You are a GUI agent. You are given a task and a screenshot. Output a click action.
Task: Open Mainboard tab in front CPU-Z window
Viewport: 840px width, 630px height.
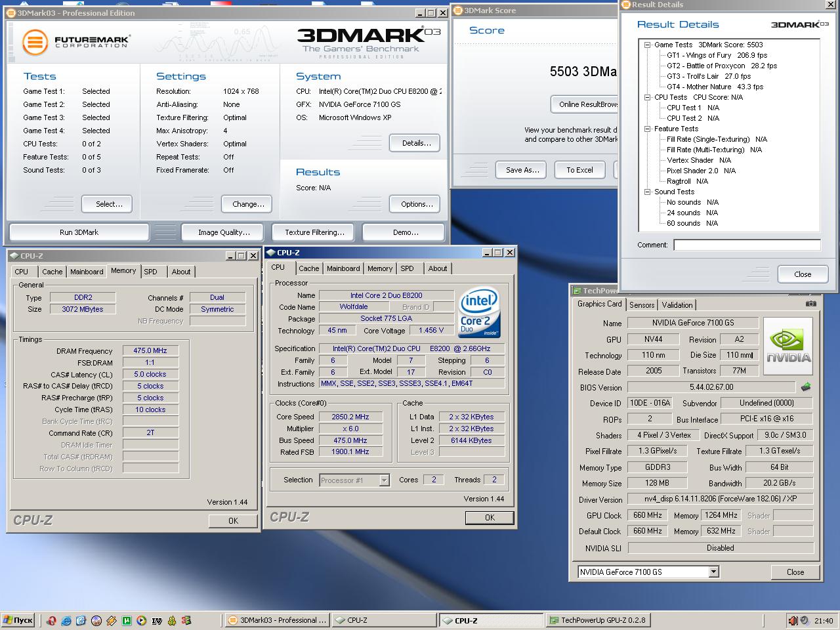click(343, 268)
